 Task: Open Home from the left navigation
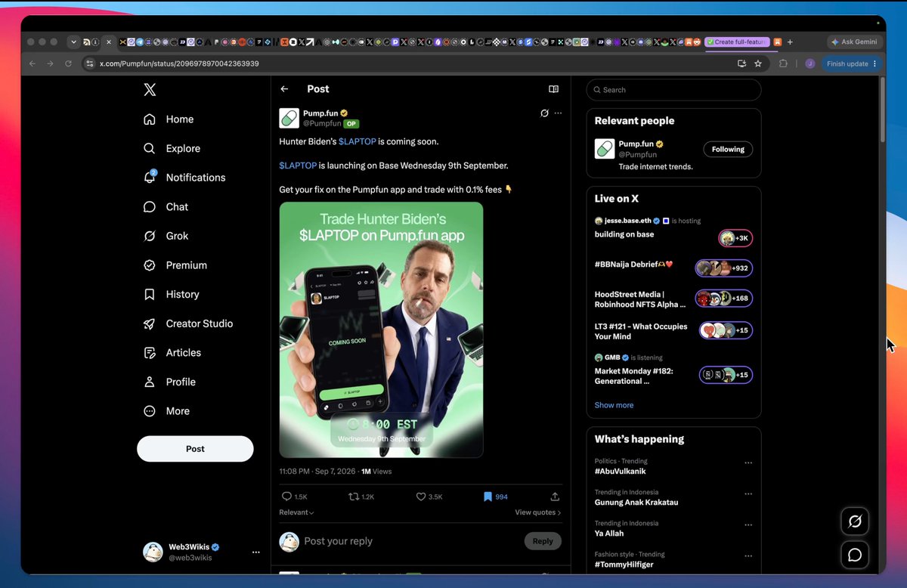click(x=169, y=119)
